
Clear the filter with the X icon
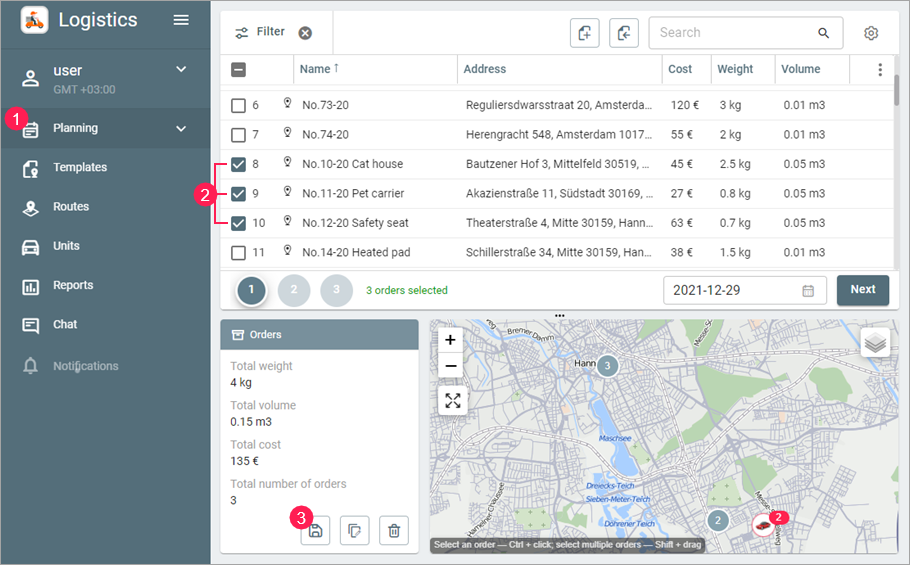pyautogui.click(x=305, y=33)
